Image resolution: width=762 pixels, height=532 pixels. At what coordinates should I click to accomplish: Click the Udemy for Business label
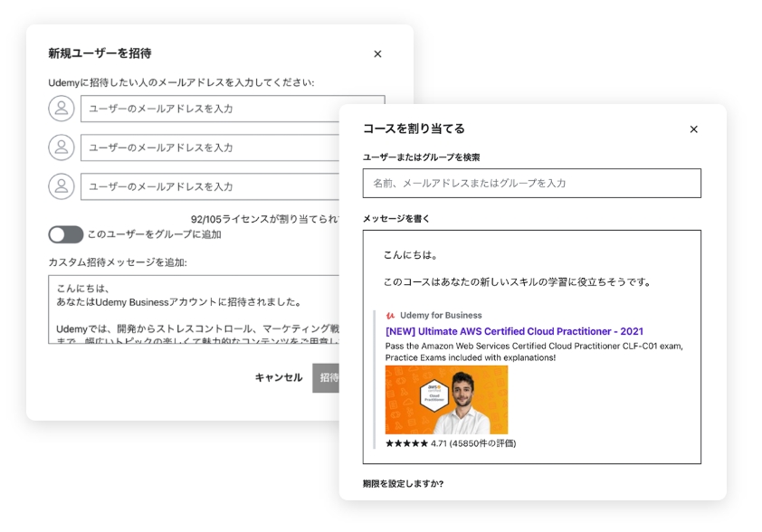441,316
